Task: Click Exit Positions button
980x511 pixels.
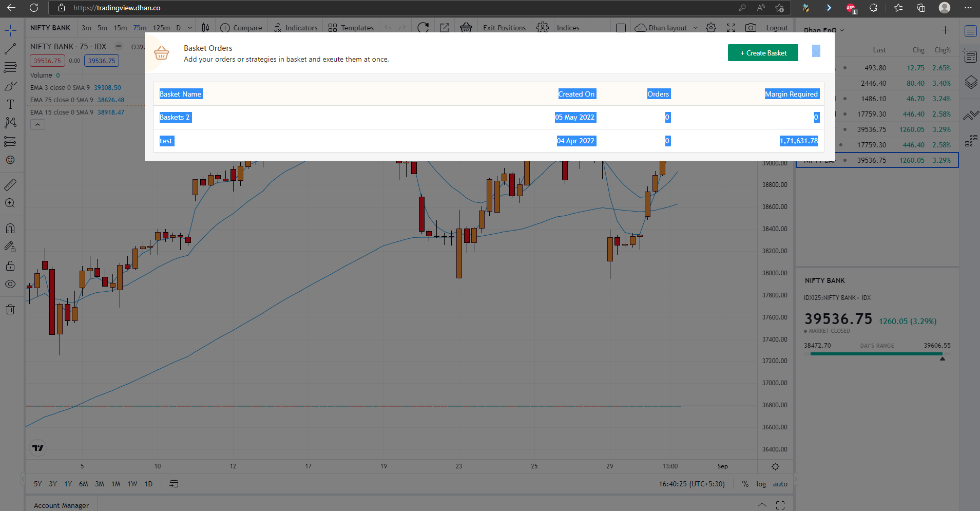Action: coord(504,28)
